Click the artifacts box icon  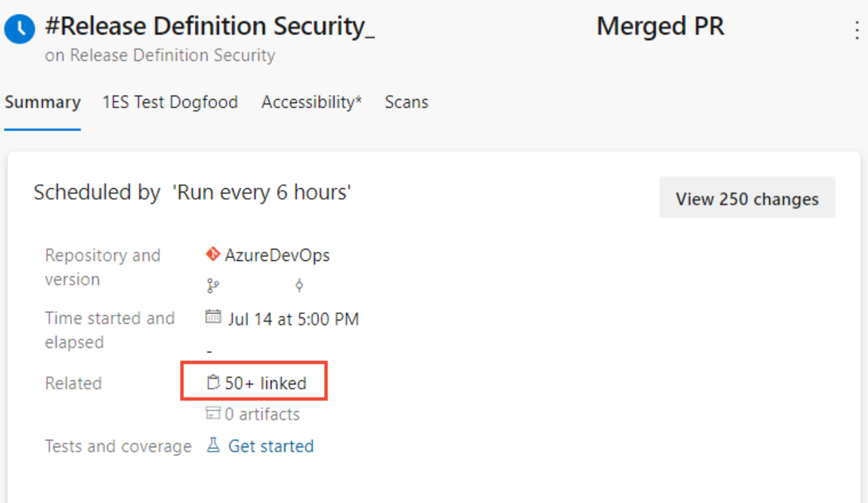(213, 414)
